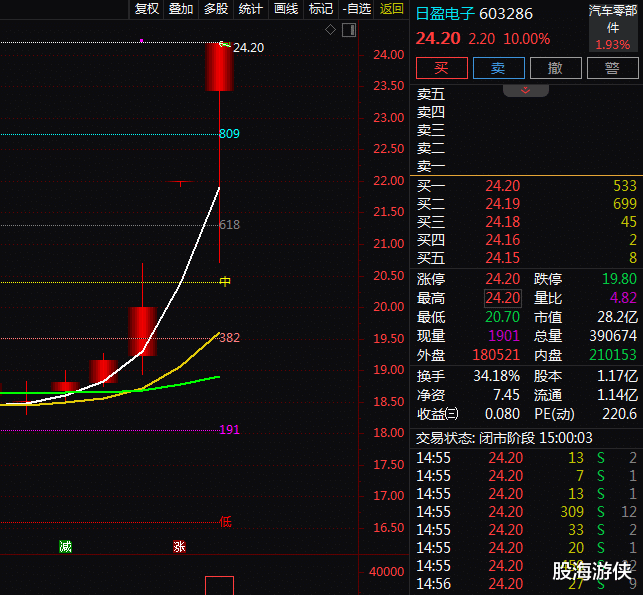Image resolution: width=643 pixels, height=595 pixels.
Task: Click the yellow 中 level marker
Action: [225, 281]
